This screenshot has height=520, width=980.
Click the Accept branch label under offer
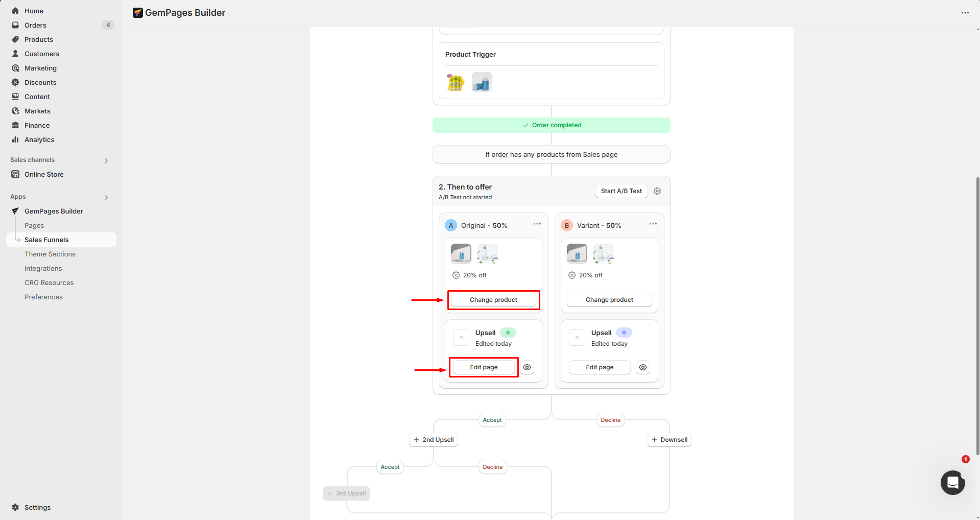click(x=492, y=420)
